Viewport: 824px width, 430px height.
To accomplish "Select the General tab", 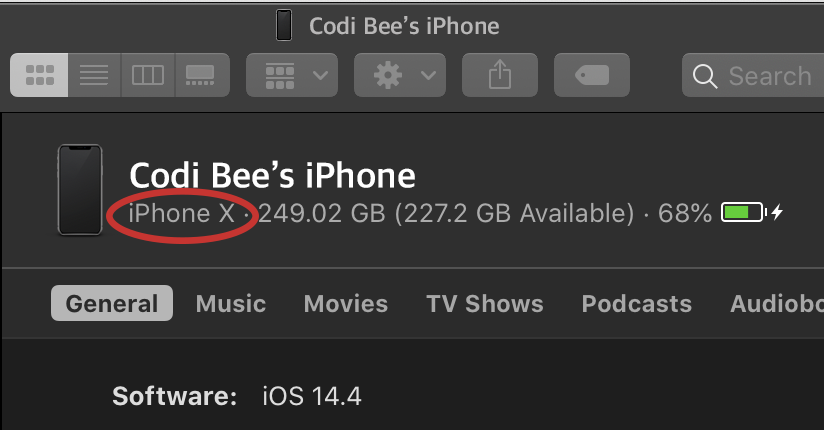I will tap(112, 304).
